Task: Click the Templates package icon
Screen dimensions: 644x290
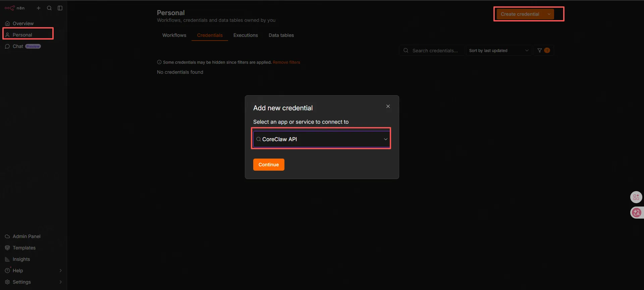Action: click(x=7, y=248)
